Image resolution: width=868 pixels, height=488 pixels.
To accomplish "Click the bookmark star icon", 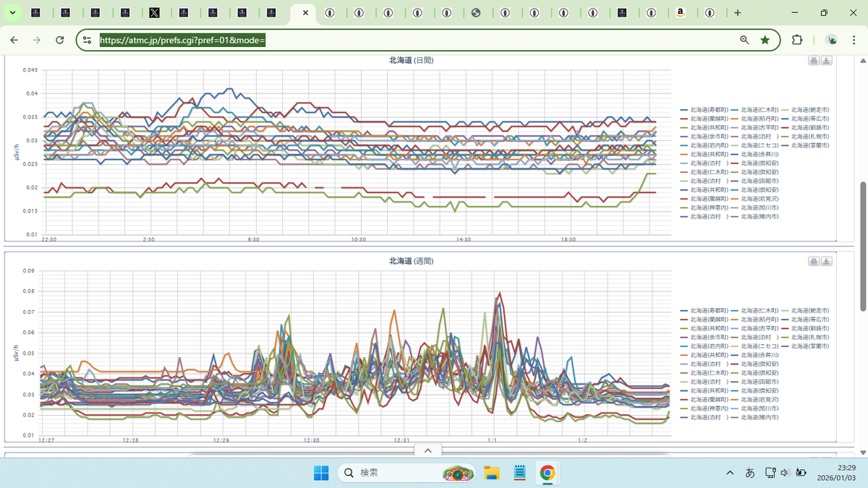I will tap(765, 40).
